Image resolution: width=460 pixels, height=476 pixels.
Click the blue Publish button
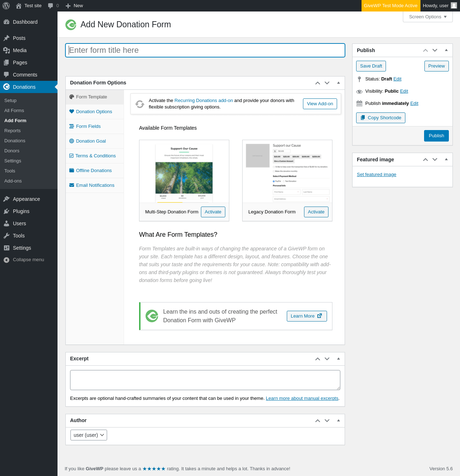point(436,136)
